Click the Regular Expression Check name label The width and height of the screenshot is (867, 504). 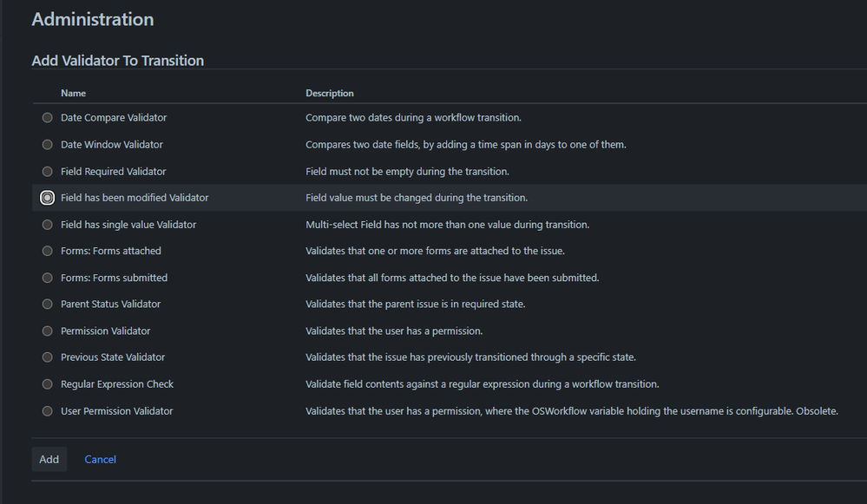pos(117,384)
